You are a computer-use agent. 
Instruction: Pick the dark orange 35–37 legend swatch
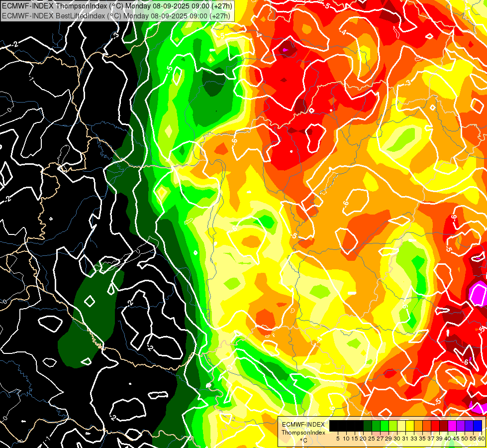point(427,426)
